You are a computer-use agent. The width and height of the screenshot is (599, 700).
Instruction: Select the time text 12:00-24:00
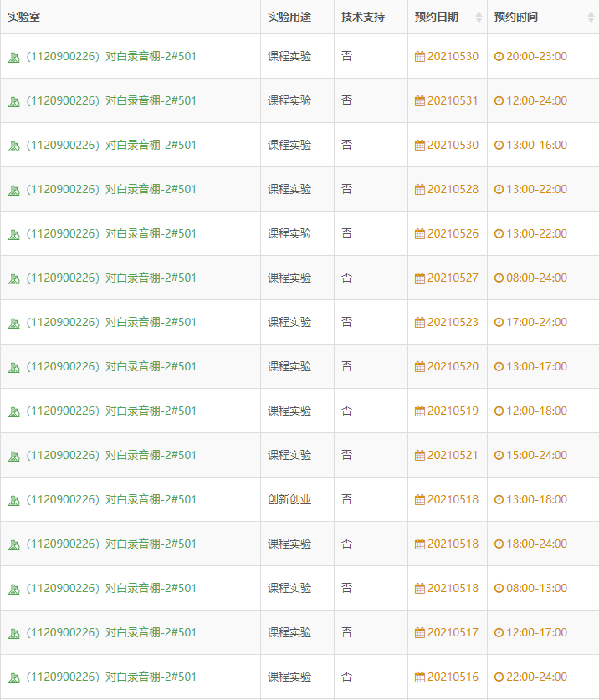pyautogui.click(x=537, y=100)
